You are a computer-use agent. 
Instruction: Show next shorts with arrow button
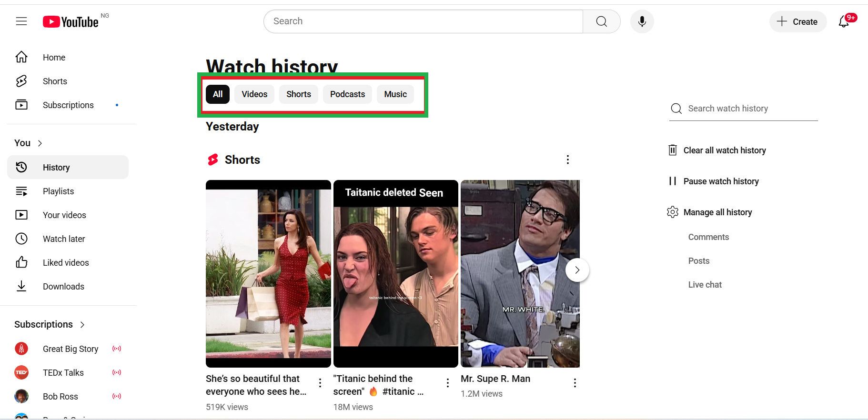point(577,270)
